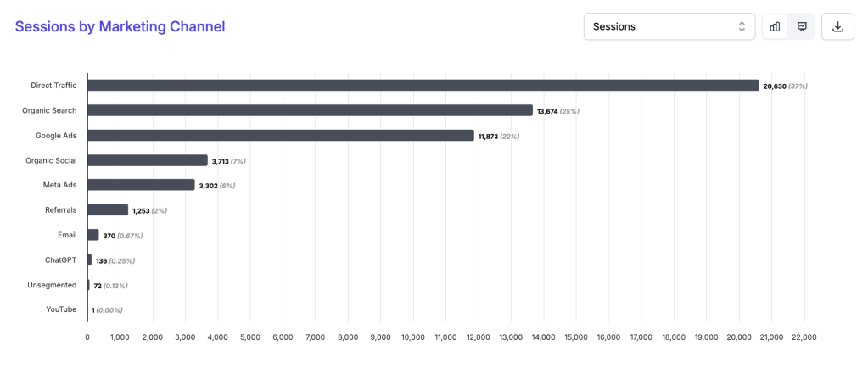Click the 11,873 value label

[x=490, y=137]
